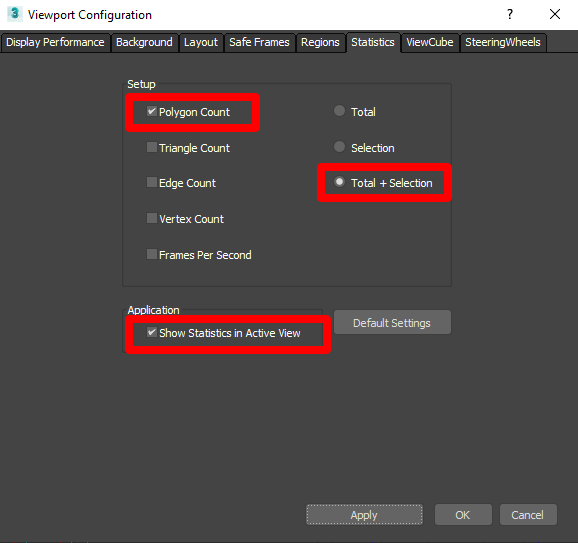
Task: Click the Application group label
Action: coord(153,310)
